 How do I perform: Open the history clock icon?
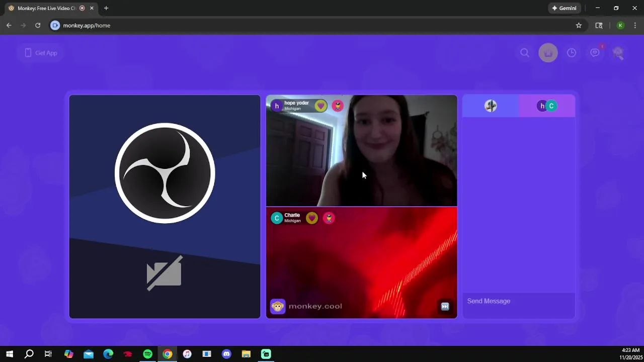coord(572,53)
